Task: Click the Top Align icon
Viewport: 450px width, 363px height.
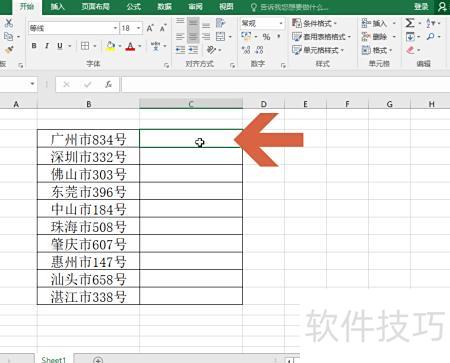Action: [x=180, y=22]
